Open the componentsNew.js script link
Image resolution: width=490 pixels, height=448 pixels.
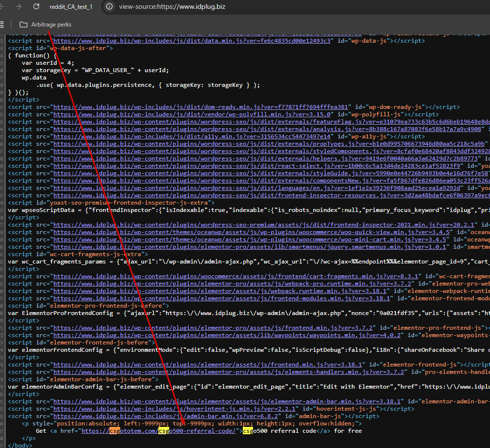click(x=272, y=181)
